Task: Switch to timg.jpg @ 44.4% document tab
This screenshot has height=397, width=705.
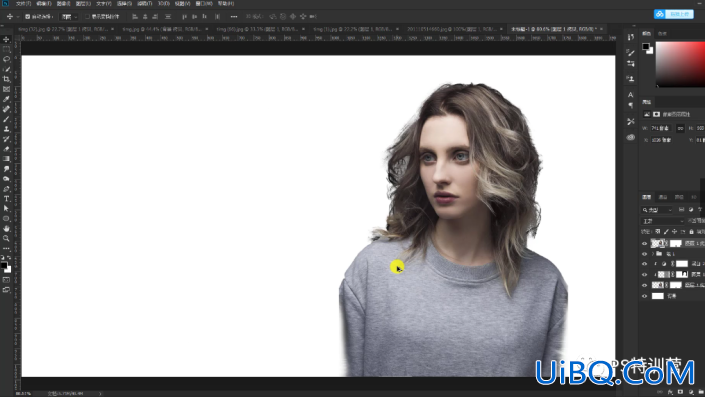Action: [x=161, y=29]
